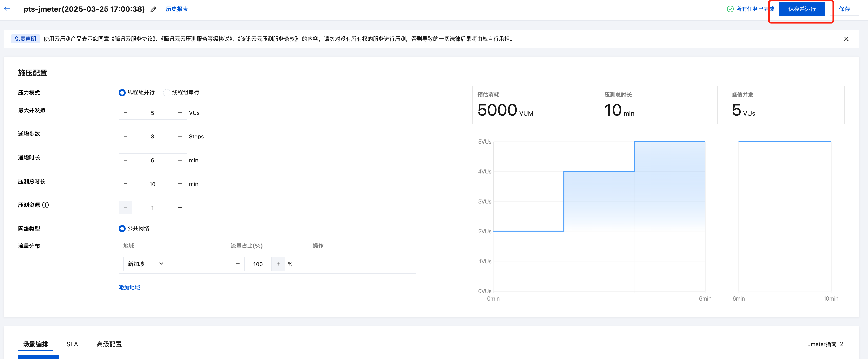Image resolution: width=868 pixels, height=359 pixels.
Task: Open 历史报表 link
Action: pyautogui.click(x=176, y=9)
